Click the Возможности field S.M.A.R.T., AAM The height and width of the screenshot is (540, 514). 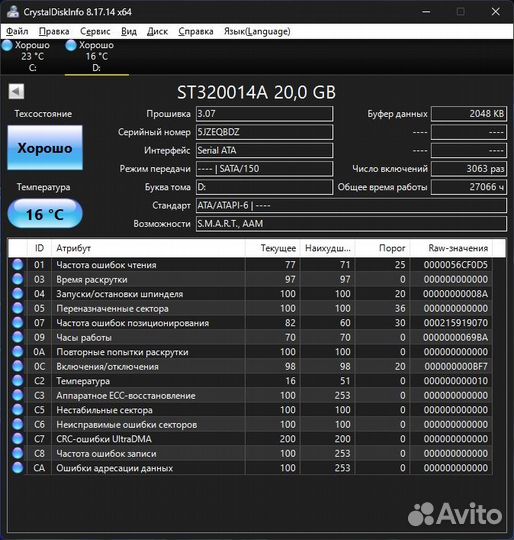click(351, 224)
